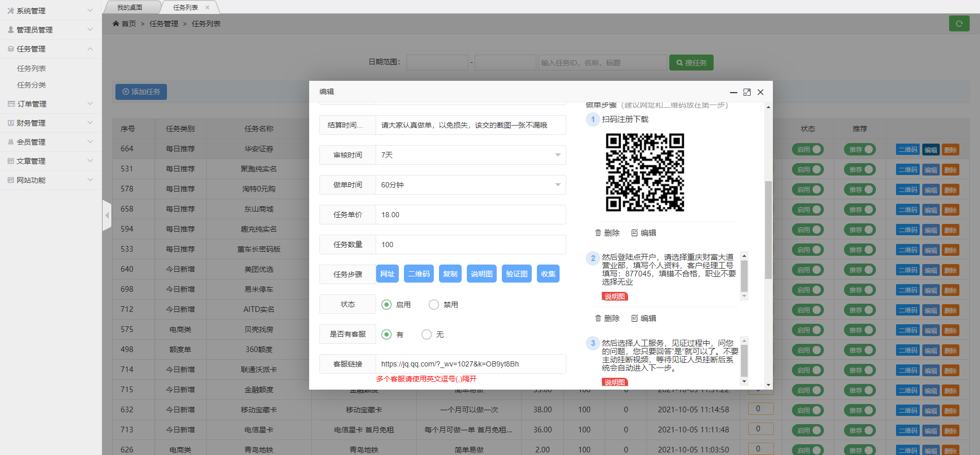Toggle 启用 switch for row 664
The image size is (980, 455).
pos(808,149)
